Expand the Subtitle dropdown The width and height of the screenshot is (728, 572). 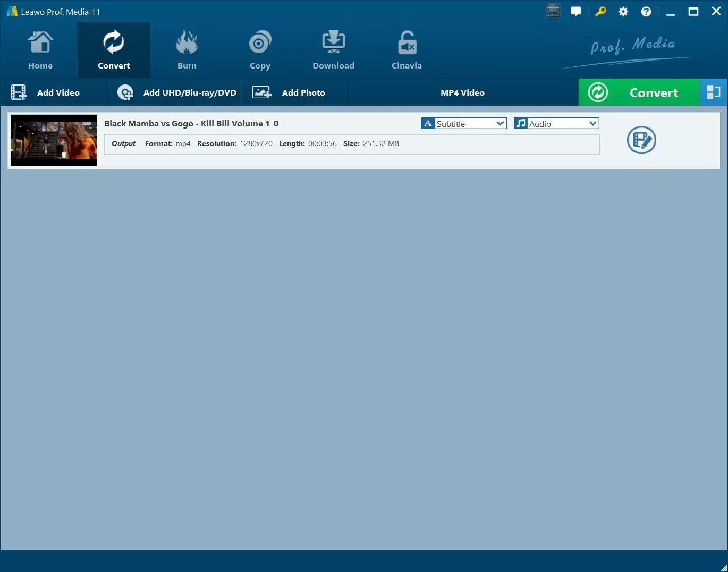click(x=464, y=124)
